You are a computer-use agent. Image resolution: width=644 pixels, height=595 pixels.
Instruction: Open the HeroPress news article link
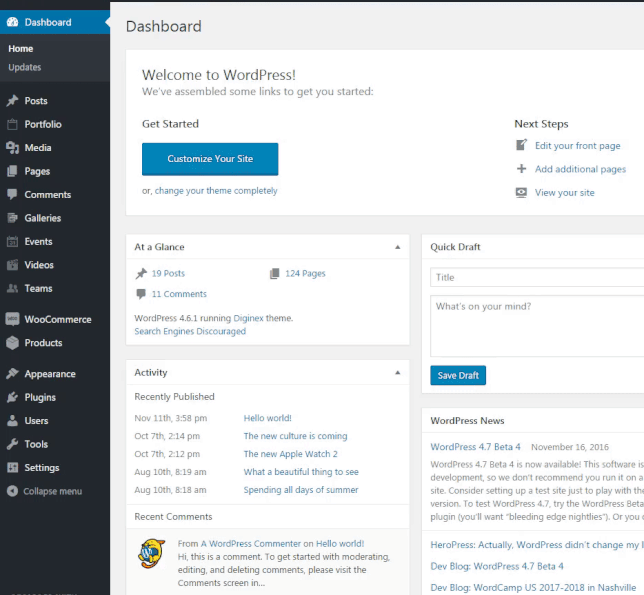coord(536,544)
